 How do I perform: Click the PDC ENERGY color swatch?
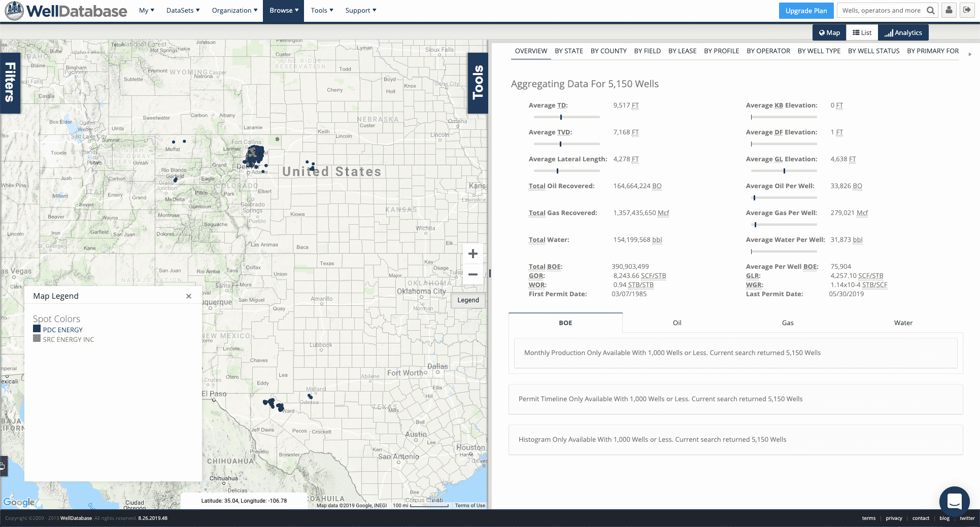tap(37, 329)
